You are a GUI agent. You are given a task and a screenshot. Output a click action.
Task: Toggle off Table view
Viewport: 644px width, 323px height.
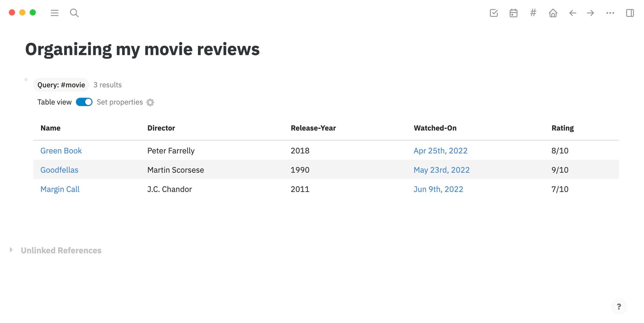click(84, 102)
